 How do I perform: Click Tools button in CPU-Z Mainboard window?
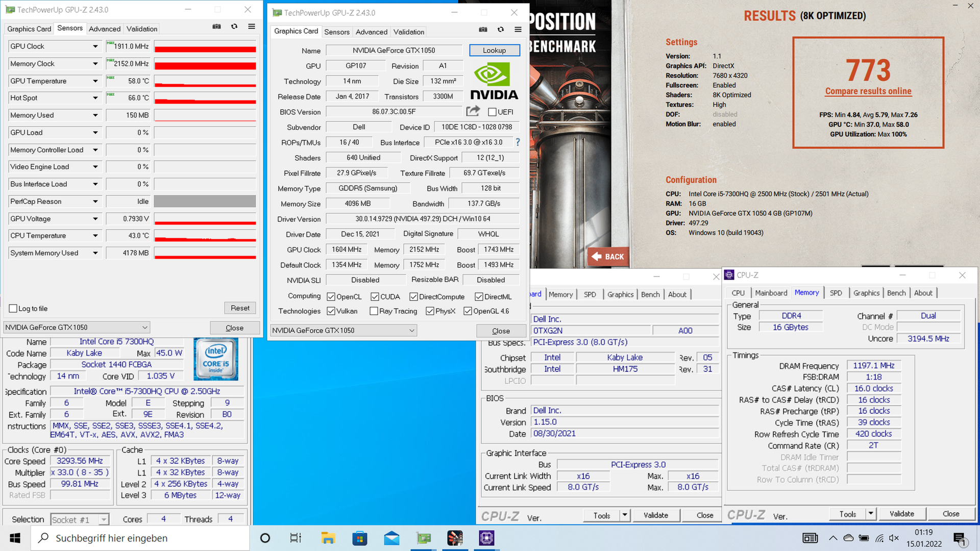[602, 515]
